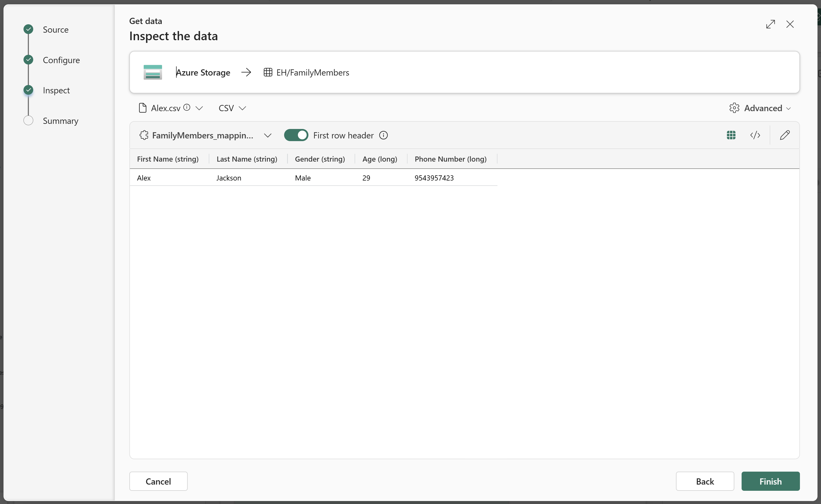The image size is (821, 504).
Task: Click the Source step checkmark circle
Action: 28,29
